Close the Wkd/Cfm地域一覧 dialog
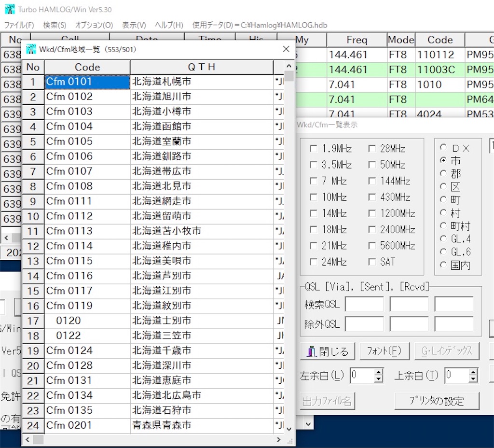 [x=286, y=49]
